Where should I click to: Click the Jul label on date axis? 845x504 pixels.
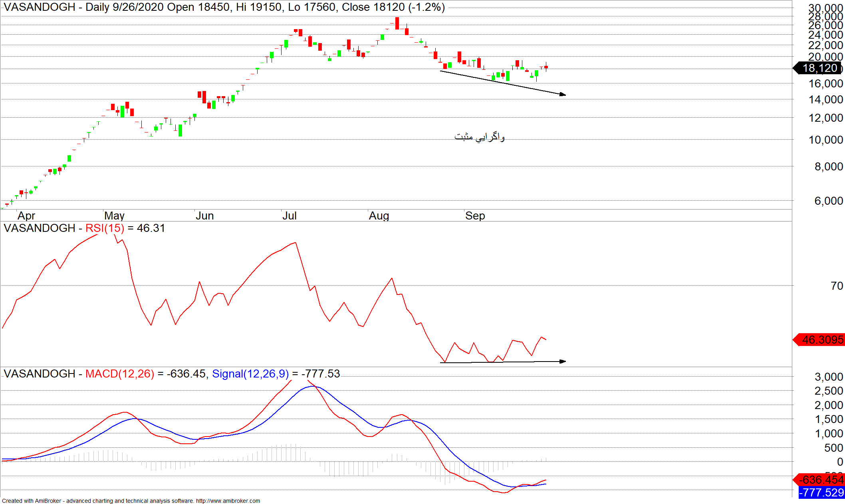point(289,216)
